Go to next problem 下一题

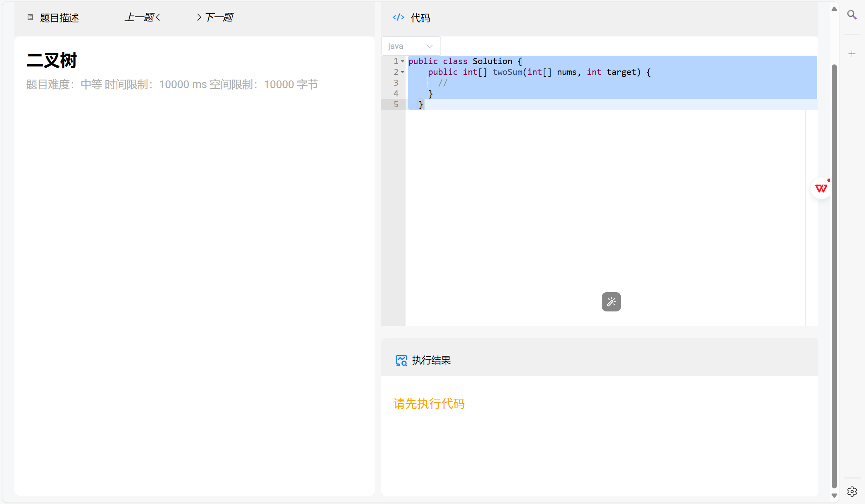point(216,17)
